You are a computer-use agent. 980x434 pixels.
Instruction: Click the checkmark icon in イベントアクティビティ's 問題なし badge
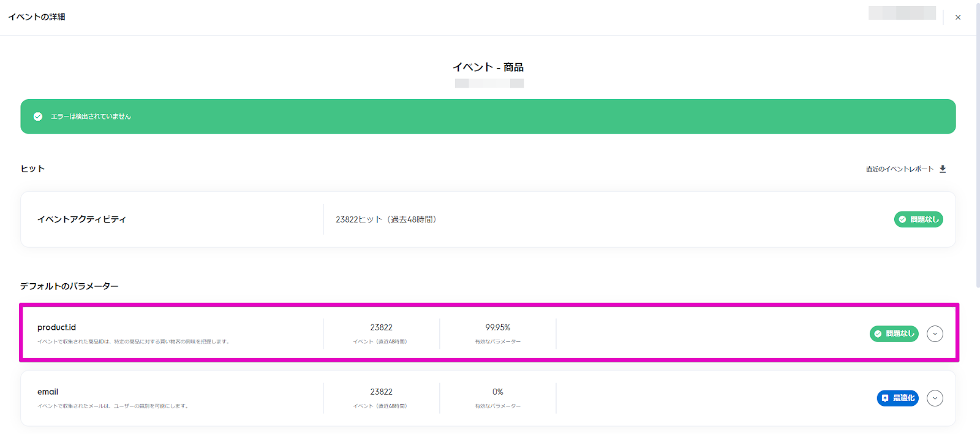pos(902,219)
